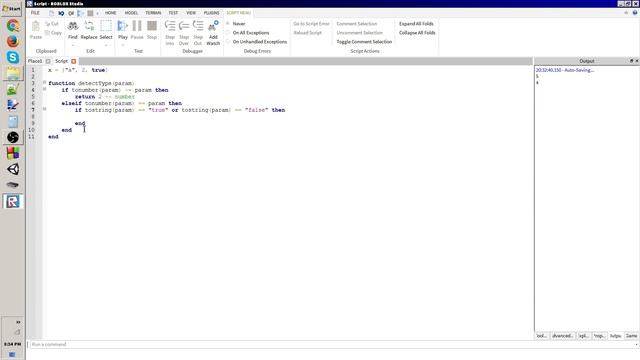Open the FILE menu
Screen dimensions: 640x360
[36, 13]
